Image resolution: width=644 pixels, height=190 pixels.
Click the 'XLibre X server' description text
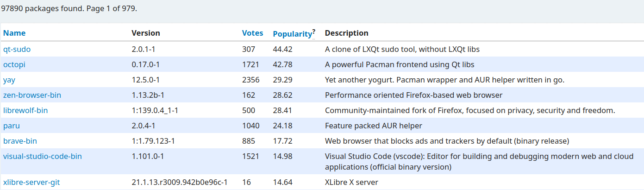click(351, 182)
